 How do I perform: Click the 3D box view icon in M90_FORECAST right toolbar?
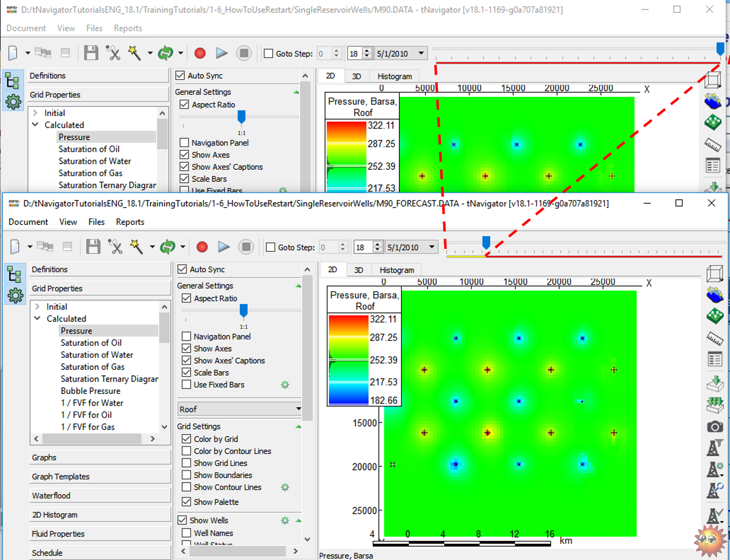(x=715, y=274)
